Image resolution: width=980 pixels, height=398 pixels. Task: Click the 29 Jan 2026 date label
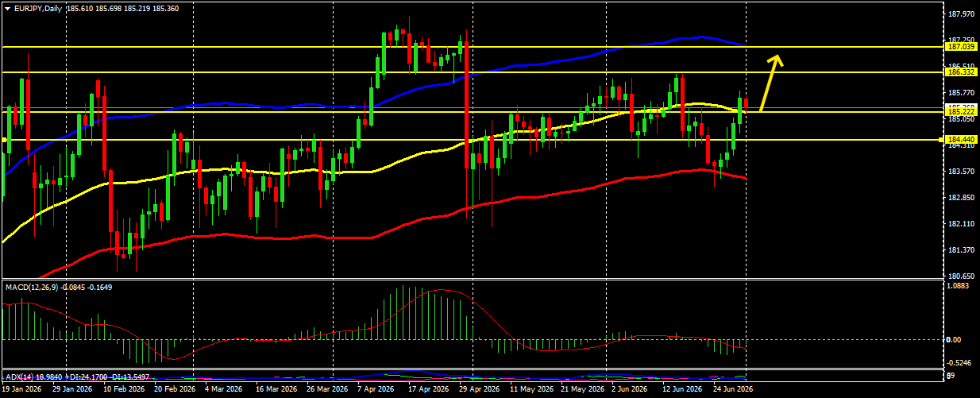click(x=71, y=390)
